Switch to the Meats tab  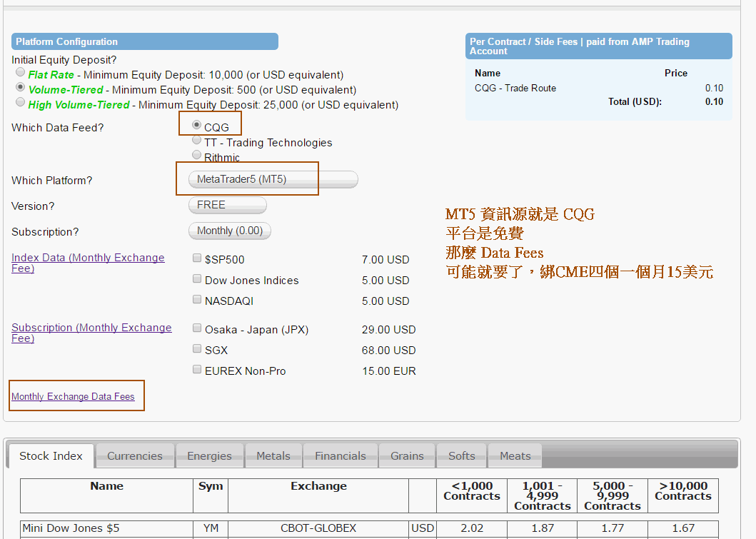(515, 456)
